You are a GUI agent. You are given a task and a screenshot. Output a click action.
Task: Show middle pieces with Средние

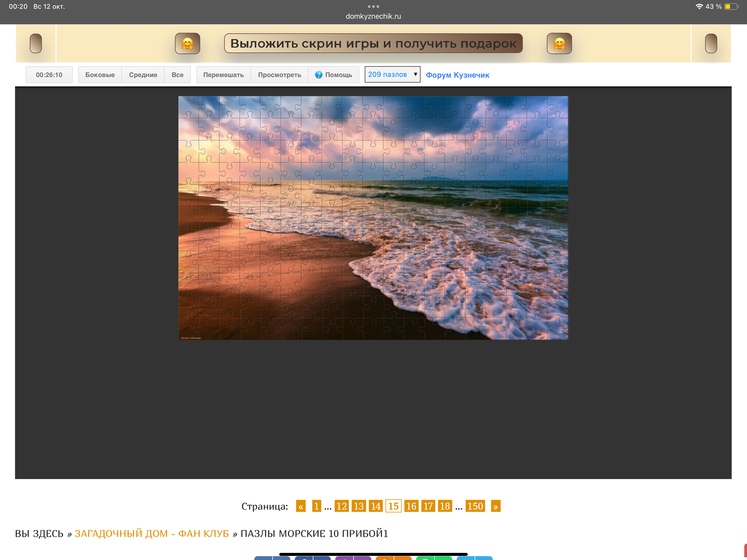pos(143,75)
